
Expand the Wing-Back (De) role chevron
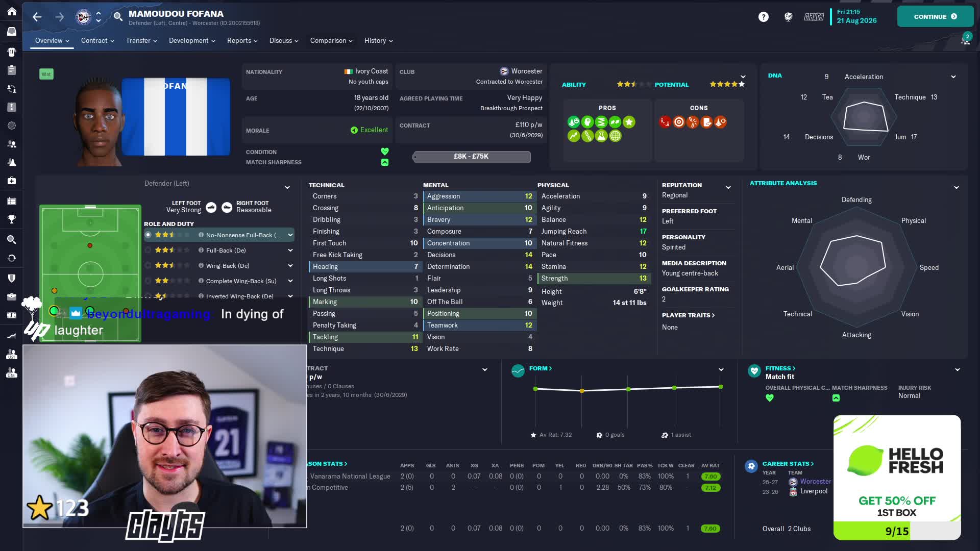[x=290, y=265]
